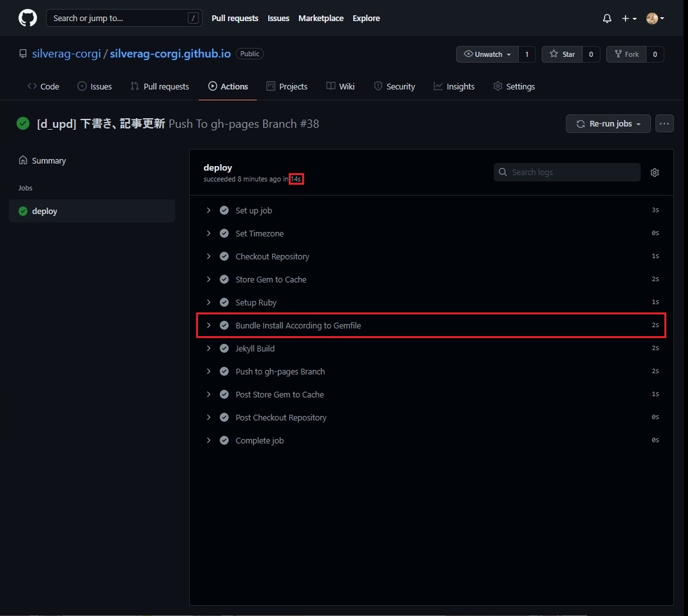This screenshot has height=616, width=688.
Task: Open the Unwatch dropdown
Action: [x=487, y=54]
